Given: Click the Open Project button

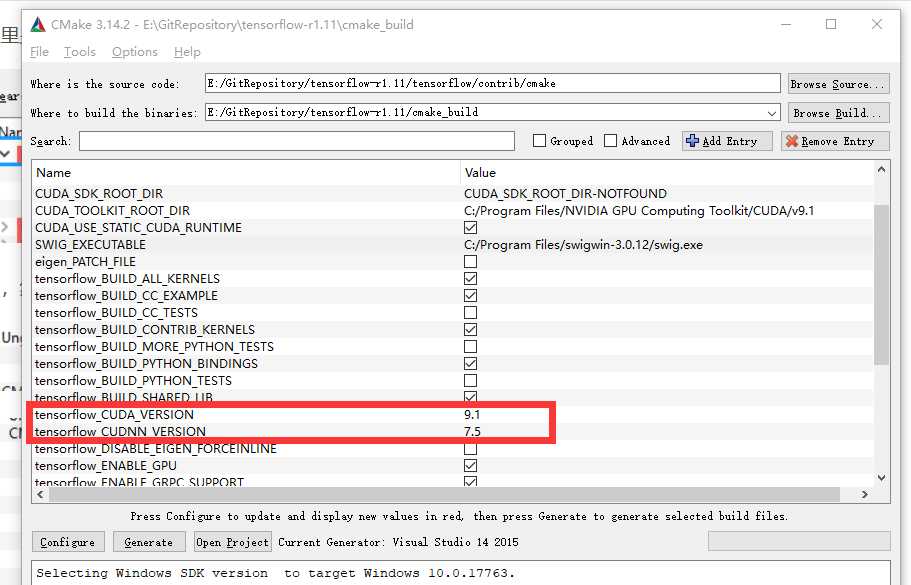Looking at the screenshot, I should point(232,542).
